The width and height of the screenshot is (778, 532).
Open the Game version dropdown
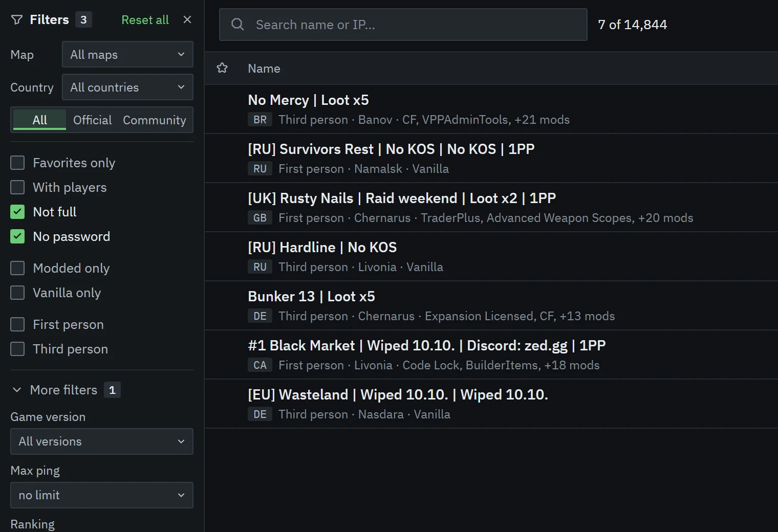coord(102,441)
